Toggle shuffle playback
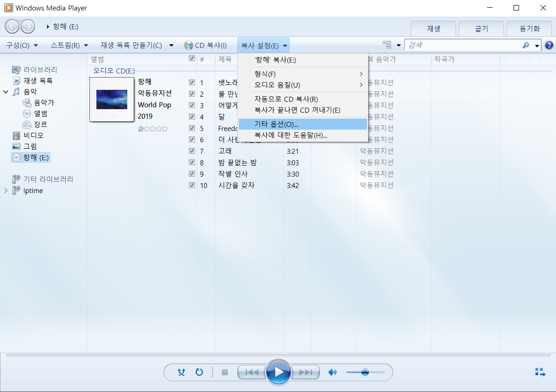The width and height of the screenshot is (556, 392). 182,372
